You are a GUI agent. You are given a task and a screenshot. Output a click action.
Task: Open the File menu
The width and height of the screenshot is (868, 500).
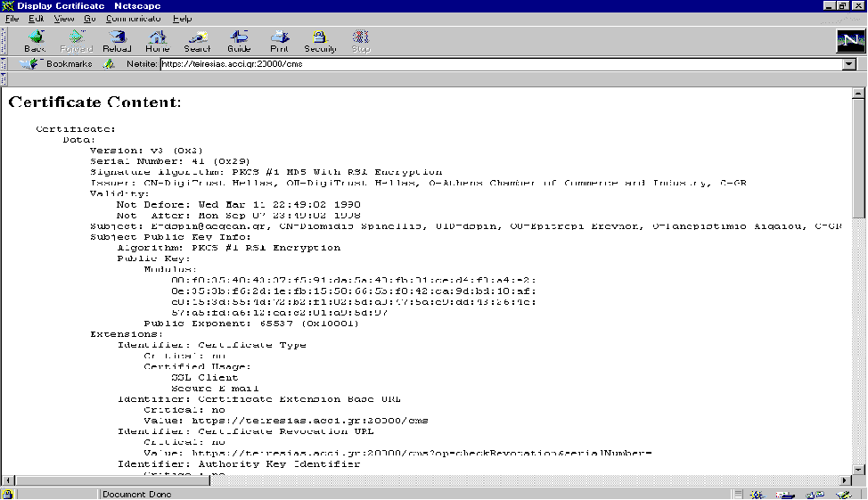coord(12,19)
